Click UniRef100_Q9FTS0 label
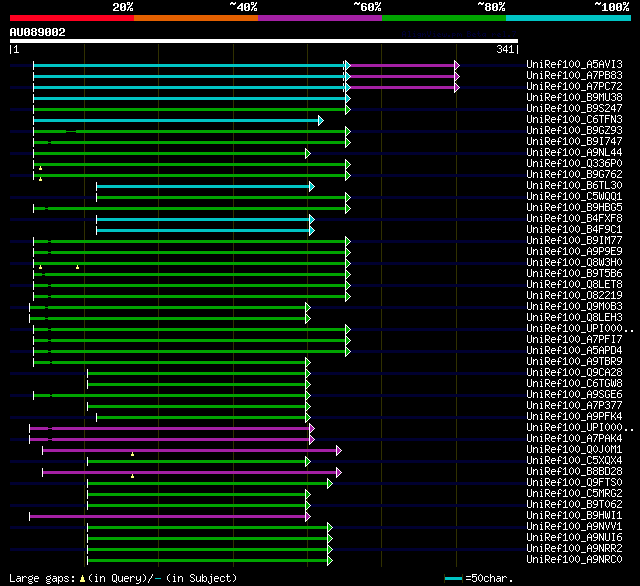 click(574, 483)
